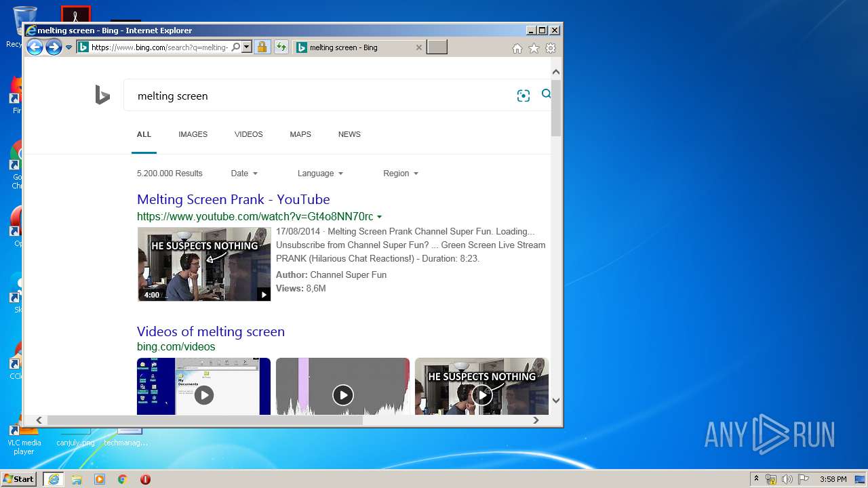Viewport: 868px width, 488px height.
Task: Refresh the page with the refresh icon
Action: point(281,47)
